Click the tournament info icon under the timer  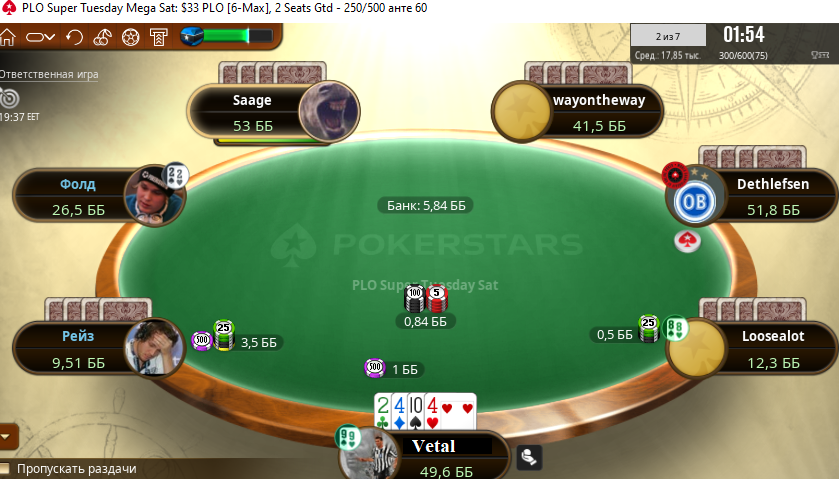820,55
